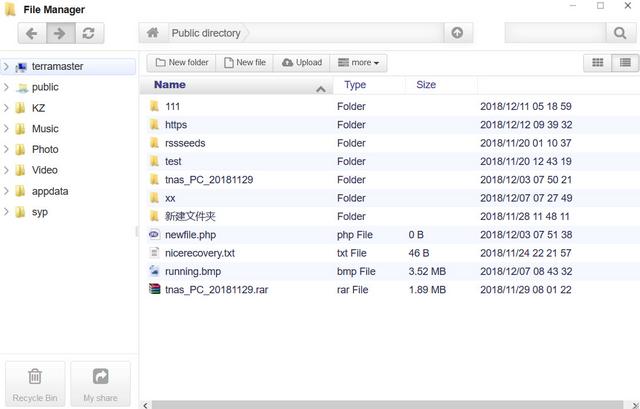
Task: Sort by the Name column header
Action: 237,85
